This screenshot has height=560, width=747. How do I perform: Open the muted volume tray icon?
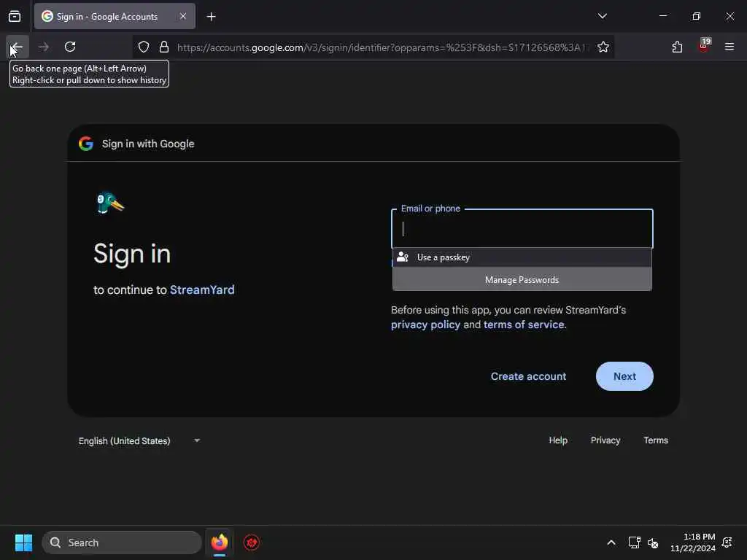click(653, 542)
